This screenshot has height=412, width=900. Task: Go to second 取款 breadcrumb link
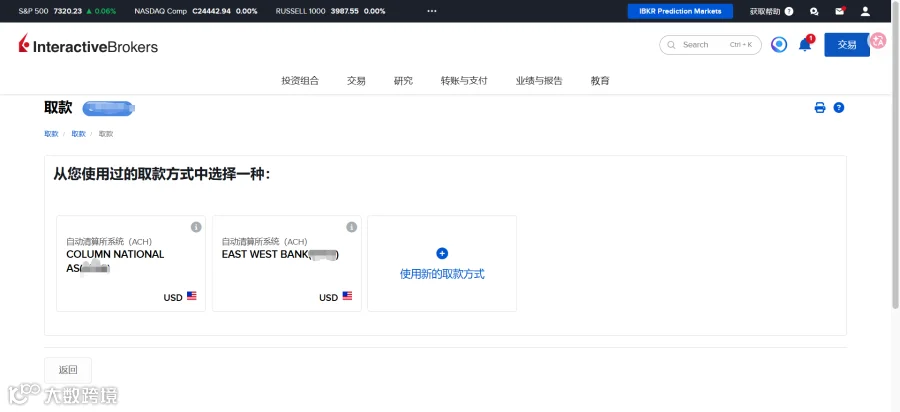click(78, 134)
